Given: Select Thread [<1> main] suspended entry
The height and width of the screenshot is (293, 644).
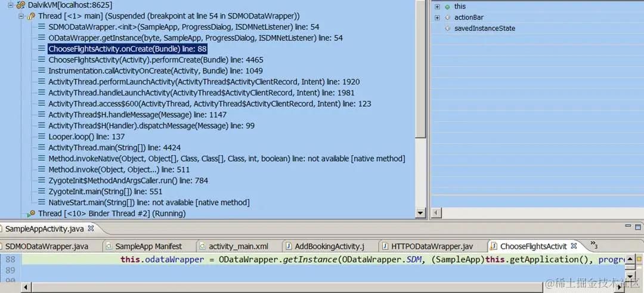Looking at the screenshot, I should (x=169, y=16).
